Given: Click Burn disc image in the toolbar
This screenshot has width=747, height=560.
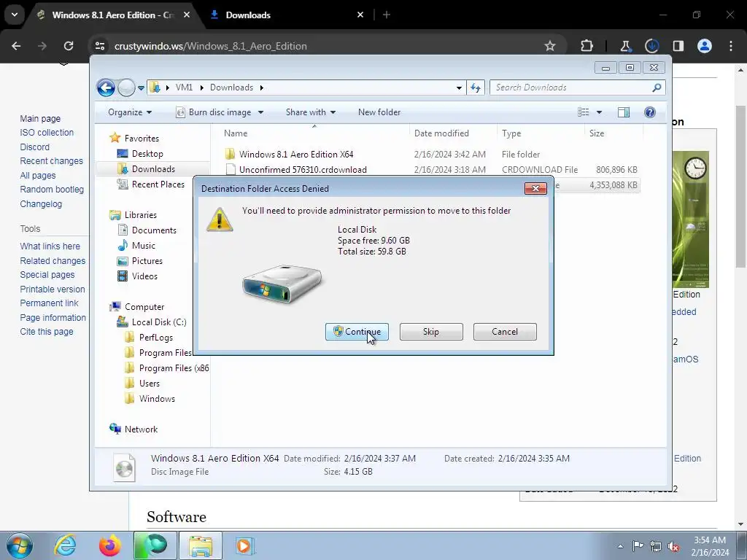Looking at the screenshot, I should pos(214,112).
